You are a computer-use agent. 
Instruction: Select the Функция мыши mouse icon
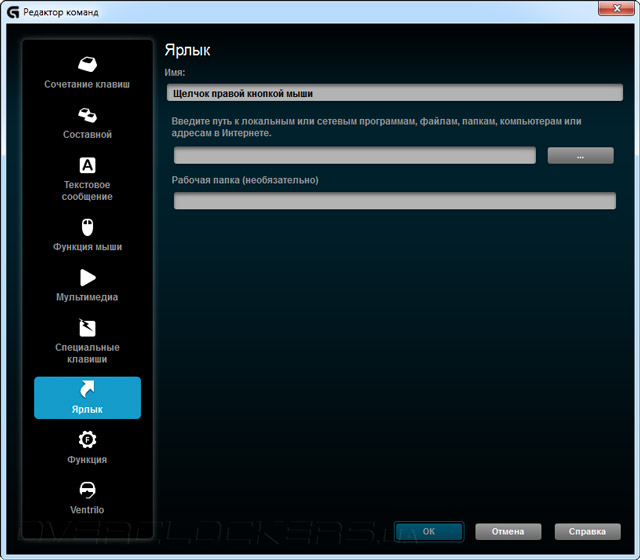tap(87, 227)
